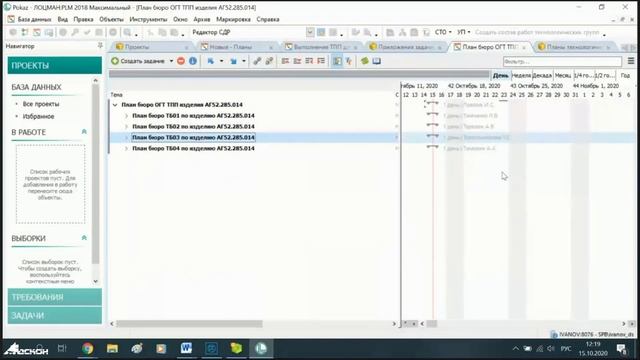
Task: Switch timeline scale to Неделя
Action: [521, 76]
